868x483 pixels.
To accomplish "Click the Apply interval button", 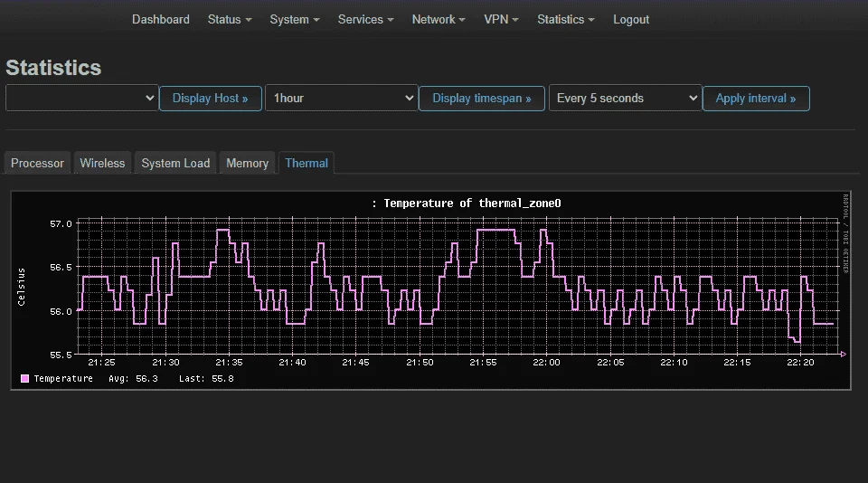I will coord(756,98).
